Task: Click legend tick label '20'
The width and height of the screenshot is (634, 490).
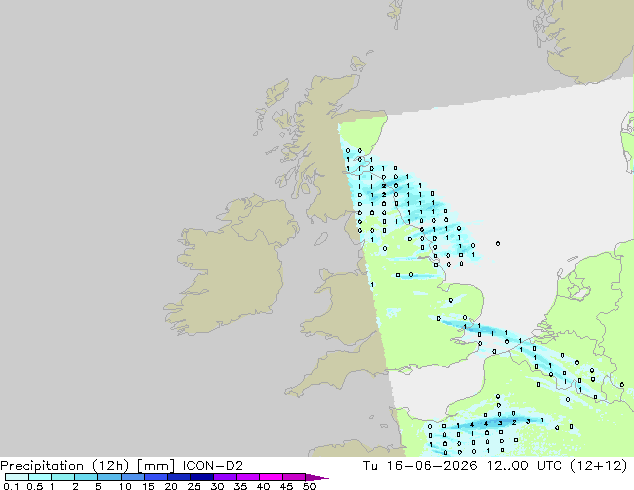Action: [171, 486]
